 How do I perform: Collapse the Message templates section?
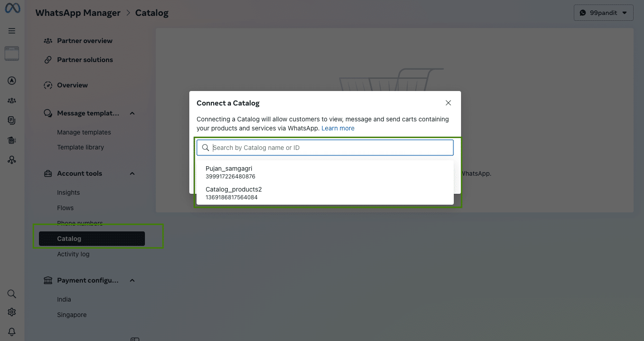132,113
